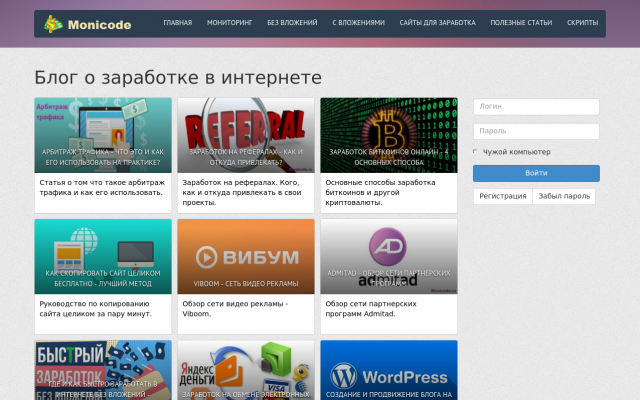
Task: Click text 'Статья о том что такое арбитраж'
Action: (x=102, y=182)
